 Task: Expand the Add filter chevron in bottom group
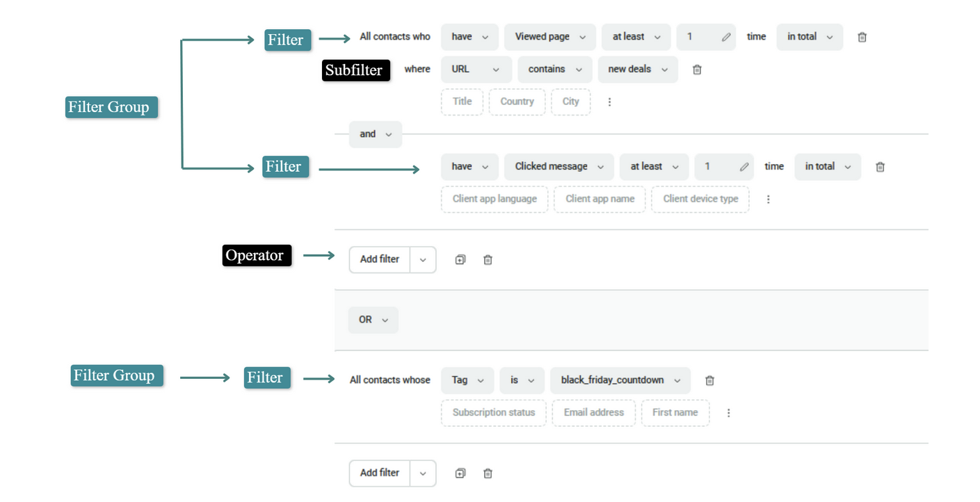(423, 473)
